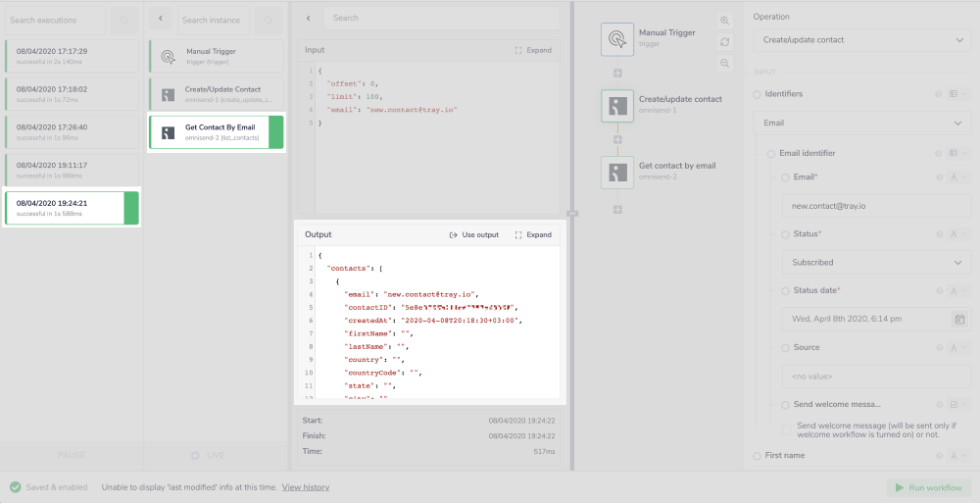The height and width of the screenshot is (504, 980).
Task: Select the 08/04/2020 19:11:17 execution entry
Action: click(71, 170)
